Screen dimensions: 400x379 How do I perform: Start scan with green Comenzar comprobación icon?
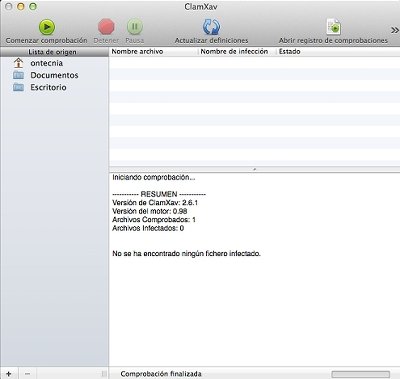[47, 27]
